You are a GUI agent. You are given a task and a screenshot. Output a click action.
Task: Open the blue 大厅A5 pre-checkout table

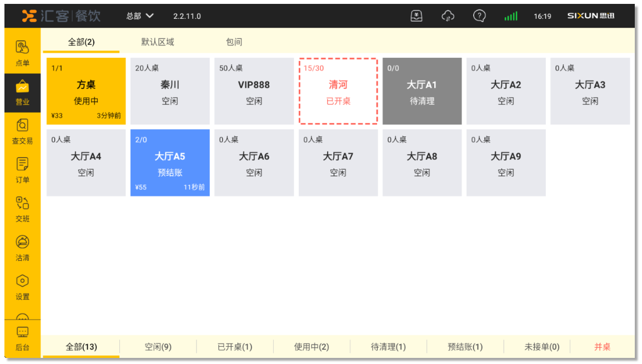tap(170, 163)
